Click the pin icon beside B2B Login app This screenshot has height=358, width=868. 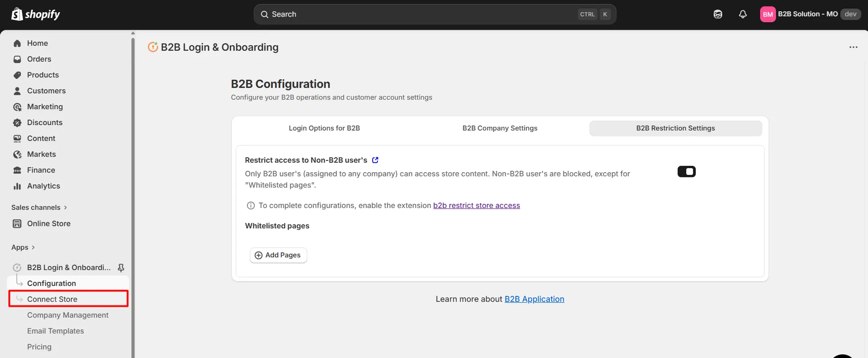(121, 268)
